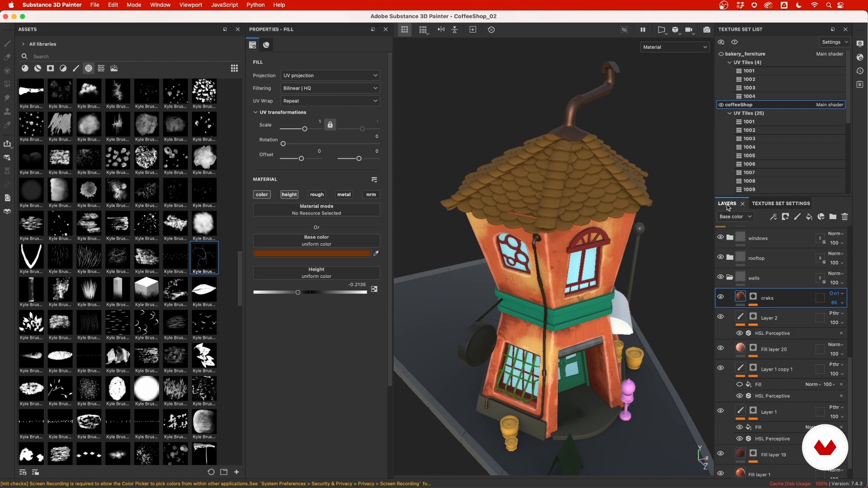Filter assets by masks icon
This screenshot has height=488, width=868.
pos(51,68)
